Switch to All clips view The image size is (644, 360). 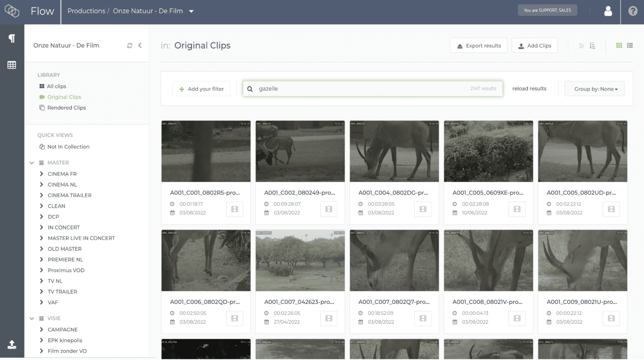point(57,86)
